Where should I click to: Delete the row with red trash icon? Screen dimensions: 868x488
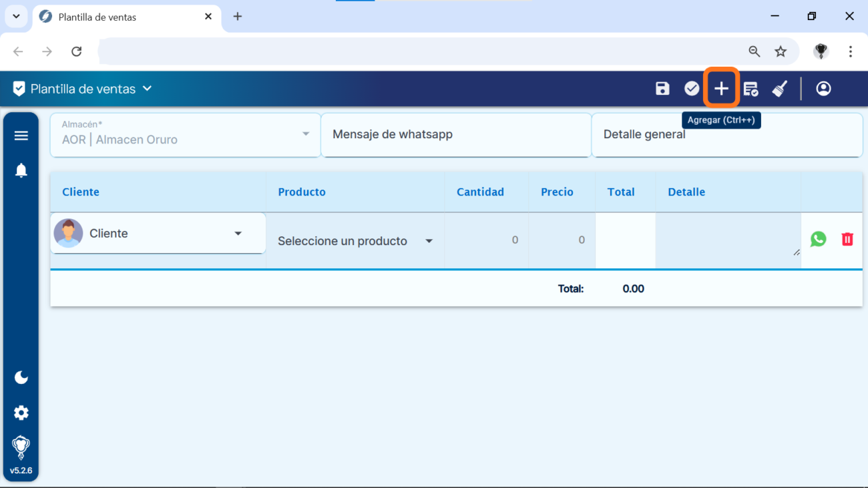tap(847, 239)
